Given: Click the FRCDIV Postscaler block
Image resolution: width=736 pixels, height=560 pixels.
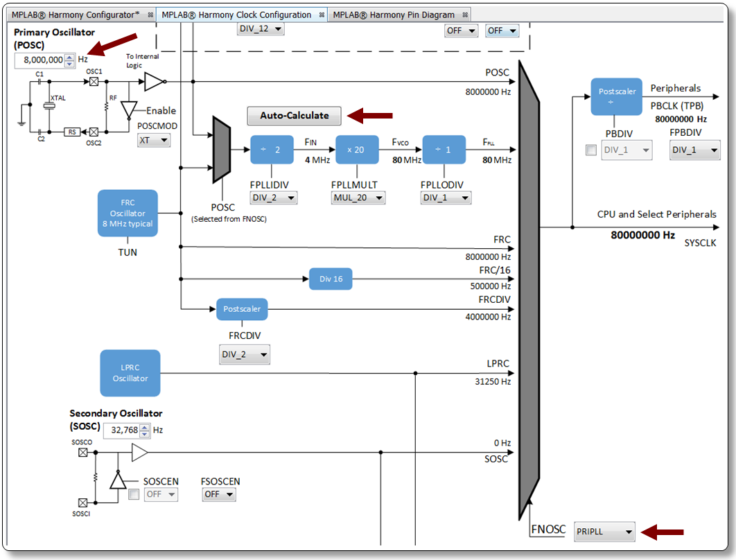Looking at the screenshot, I should (x=242, y=309).
